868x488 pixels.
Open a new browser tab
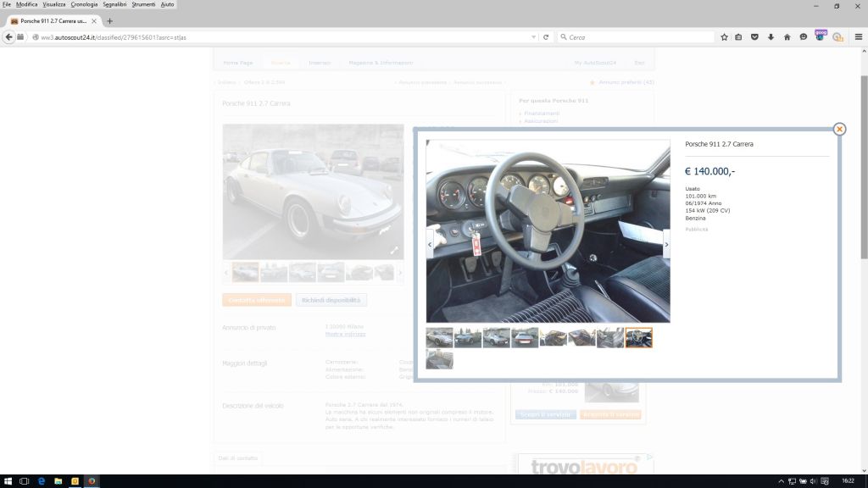109,21
